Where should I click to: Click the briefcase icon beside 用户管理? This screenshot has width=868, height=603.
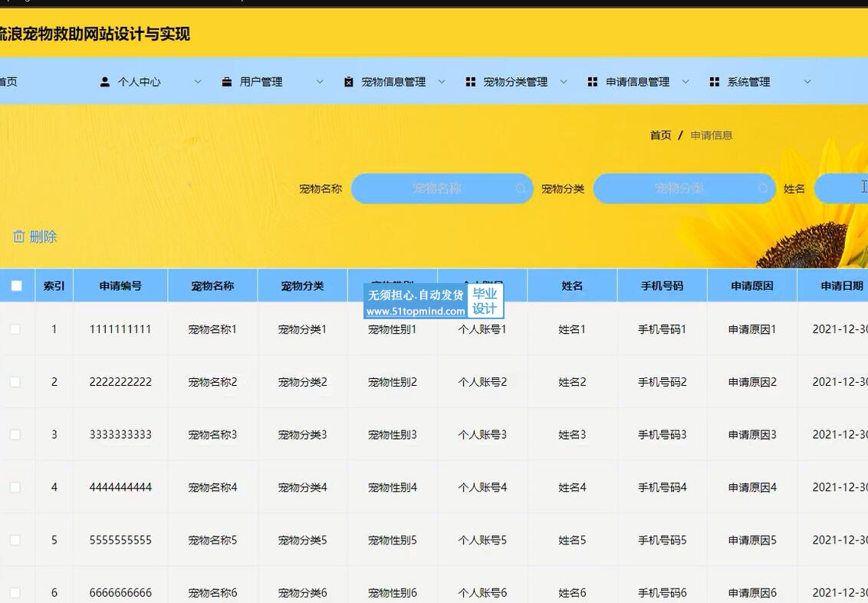coord(227,82)
